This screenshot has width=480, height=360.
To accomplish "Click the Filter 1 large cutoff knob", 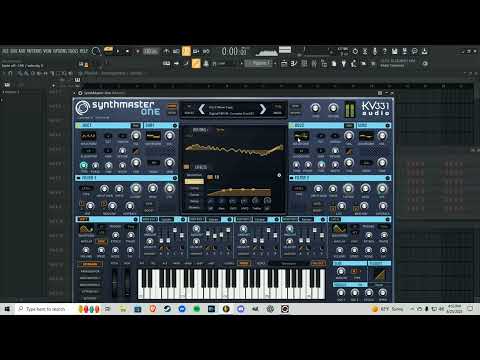I will tap(136, 189).
